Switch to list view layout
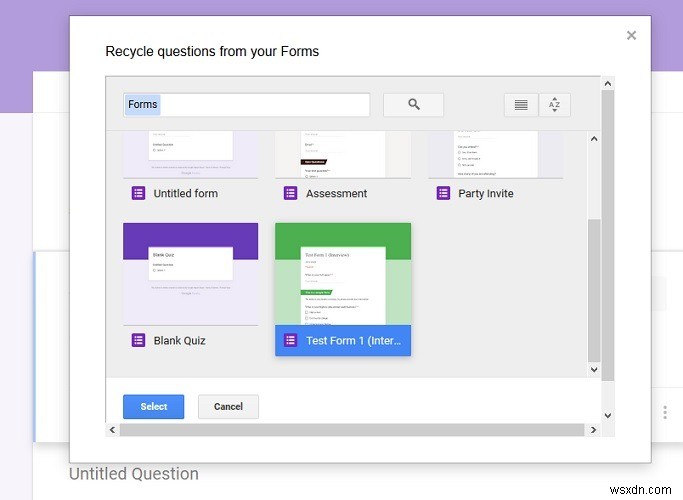683x500 pixels. tap(520, 105)
